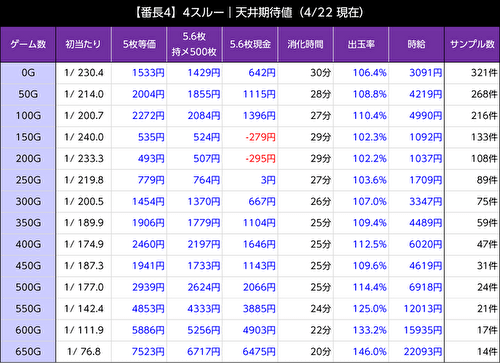
Task: Select the 5.6枚 持メ500枚 header
Action: (194, 44)
